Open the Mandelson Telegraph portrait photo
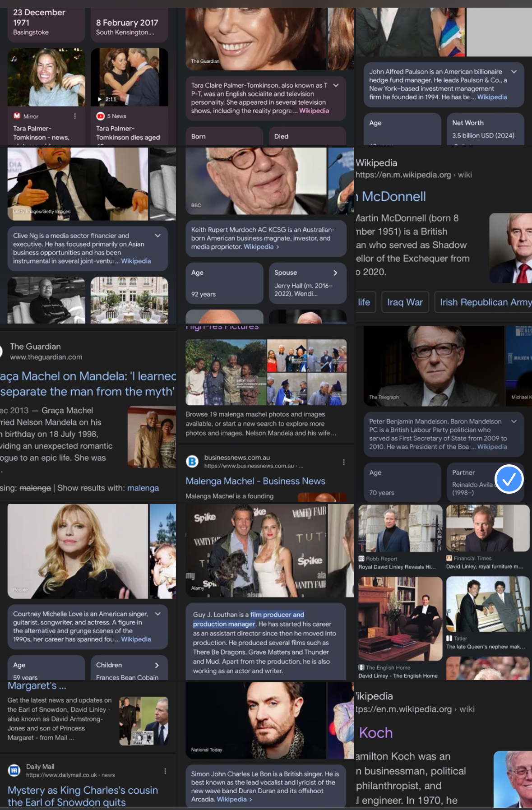The image size is (532, 810). 434,366
